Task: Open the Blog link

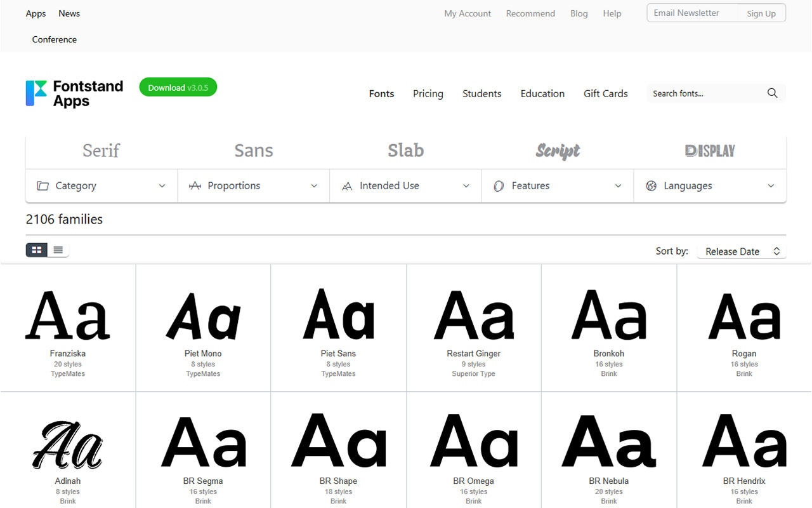Action: click(579, 13)
